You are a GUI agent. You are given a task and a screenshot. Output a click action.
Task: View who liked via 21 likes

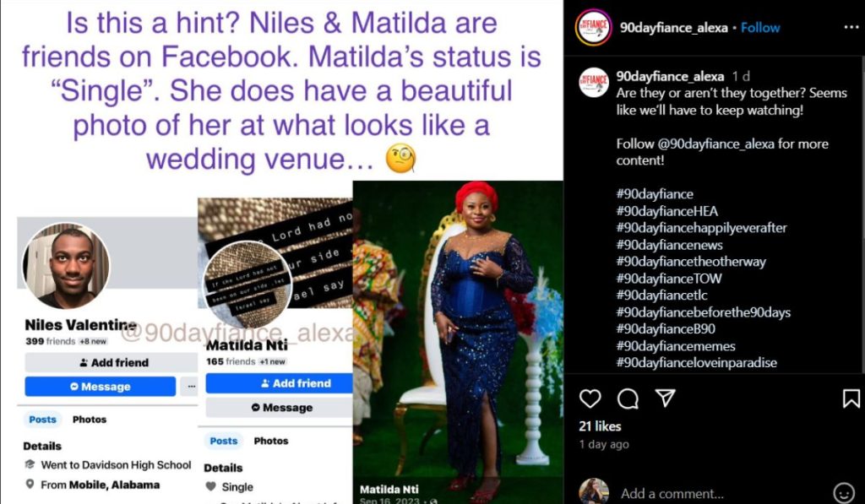point(600,426)
